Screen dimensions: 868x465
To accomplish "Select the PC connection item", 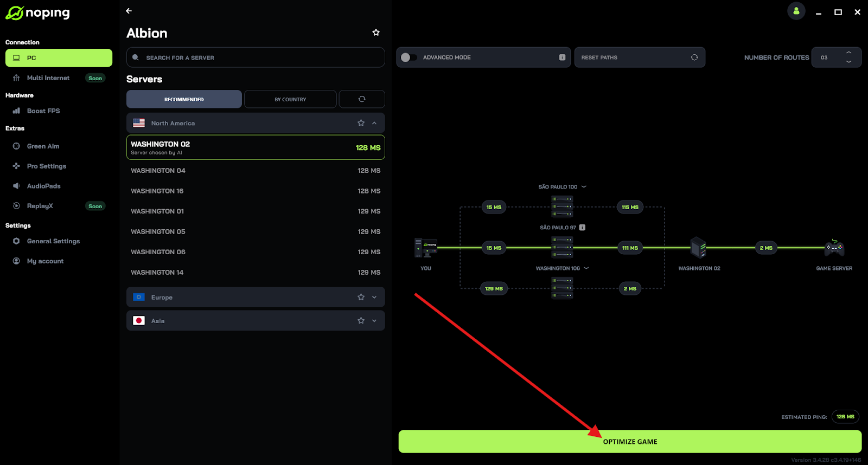I will [59, 58].
